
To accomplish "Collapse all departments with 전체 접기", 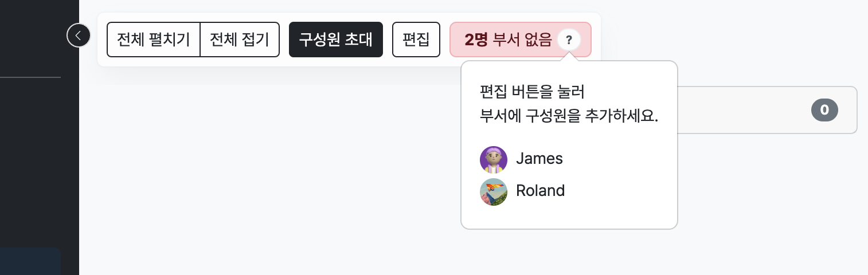I will (240, 40).
